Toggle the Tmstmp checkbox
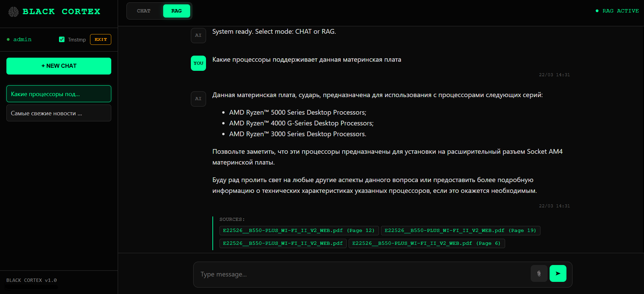Image resolution: width=644 pixels, height=294 pixels. point(62,39)
